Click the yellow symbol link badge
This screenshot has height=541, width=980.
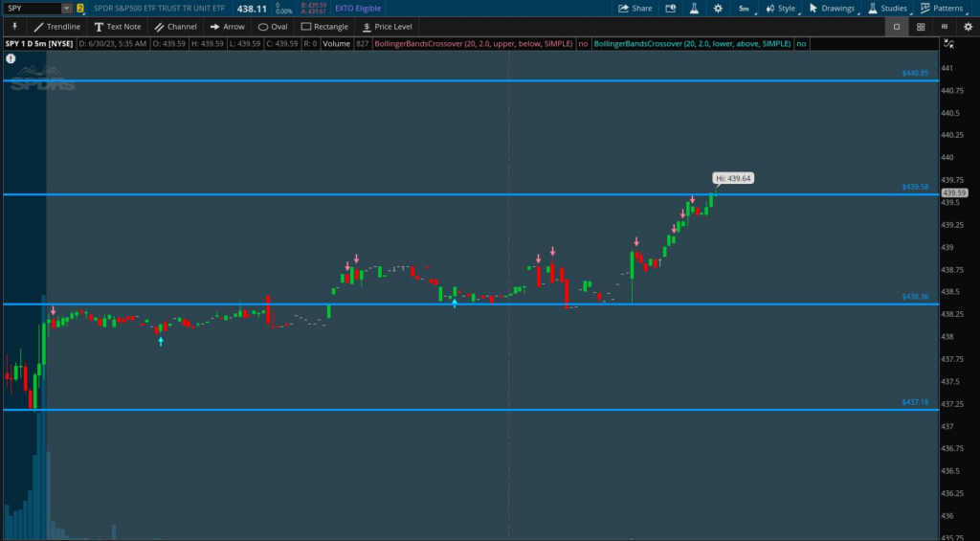[x=80, y=8]
